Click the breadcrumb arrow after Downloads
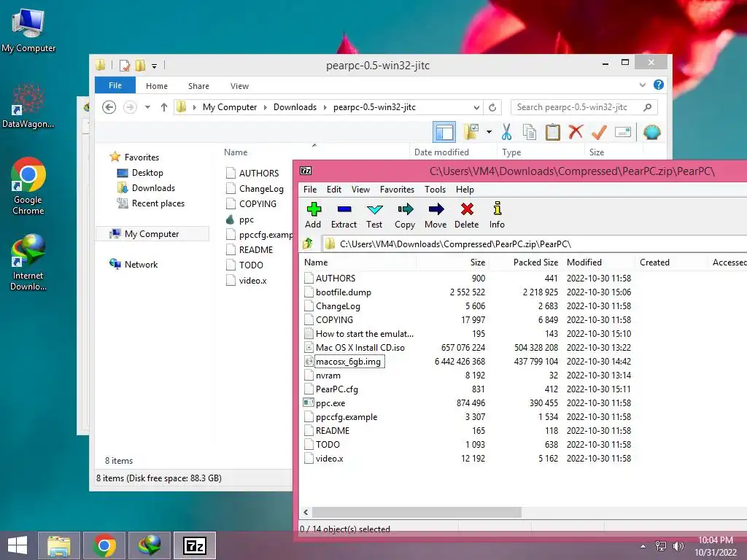The image size is (747, 560). coord(325,107)
